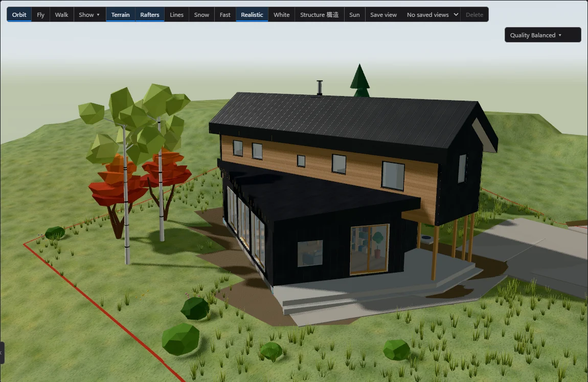Expand the collapsed side panel handle

point(2,352)
